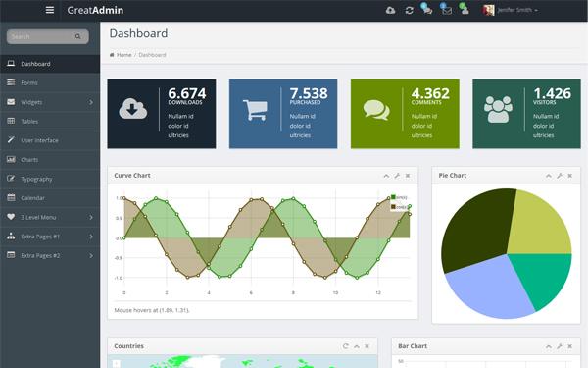Collapse the Curve Chart panel

[x=386, y=176]
